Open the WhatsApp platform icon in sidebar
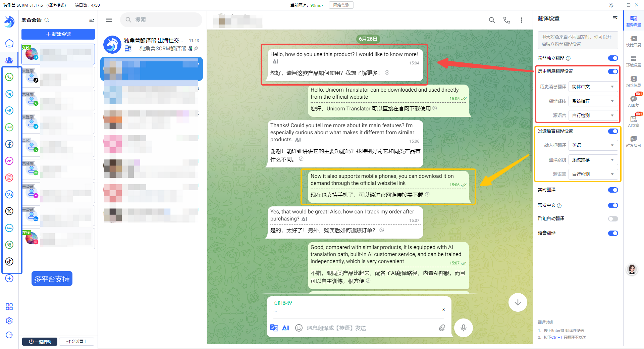Viewport: 644px width, 349px height. tap(9, 77)
